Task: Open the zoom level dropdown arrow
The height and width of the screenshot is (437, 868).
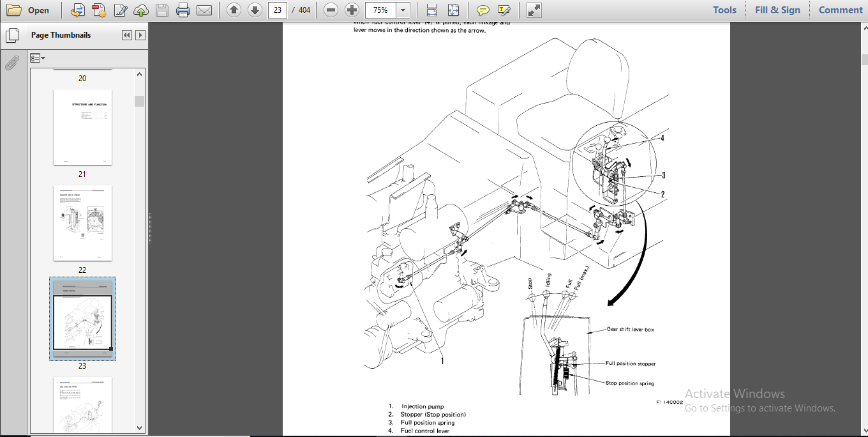Action: click(403, 10)
